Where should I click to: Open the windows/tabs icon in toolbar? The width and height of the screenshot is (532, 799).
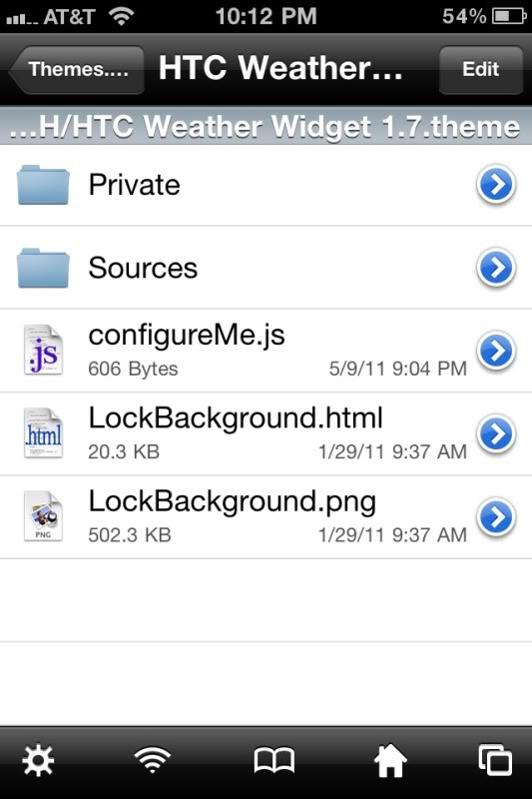tap(495, 760)
